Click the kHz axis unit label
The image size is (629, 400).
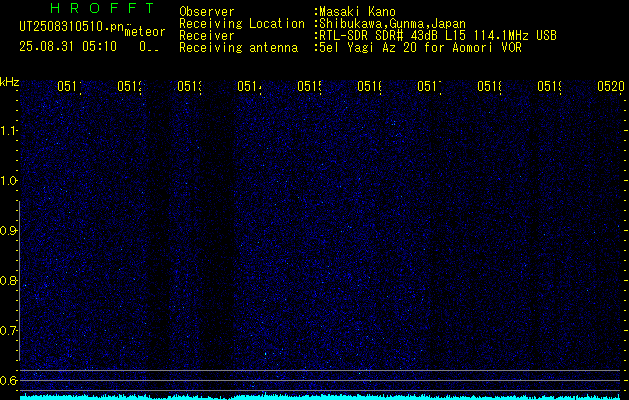tap(10, 83)
